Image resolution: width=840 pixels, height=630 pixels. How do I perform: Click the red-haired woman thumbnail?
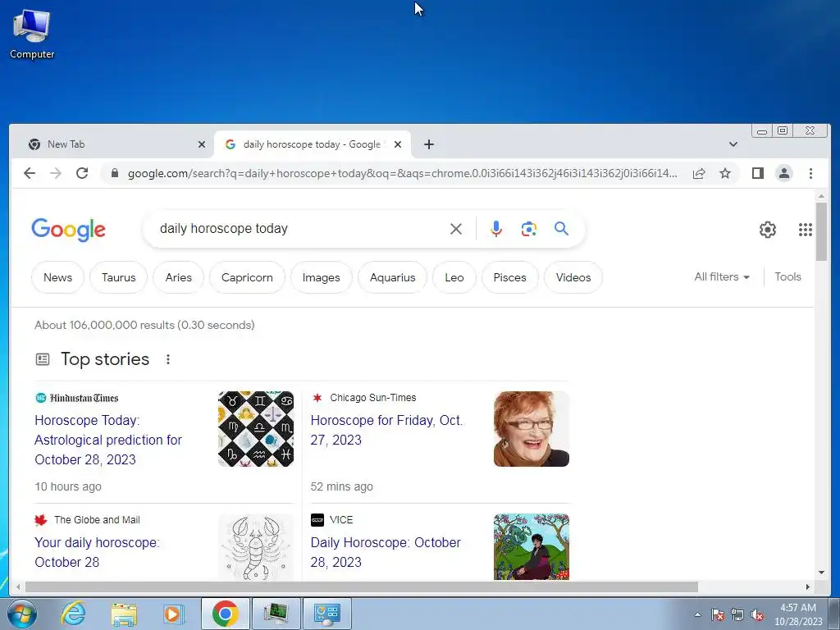tap(532, 428)
